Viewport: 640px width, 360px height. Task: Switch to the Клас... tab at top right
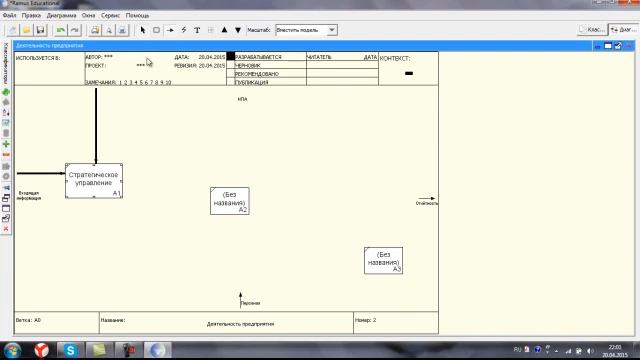coord(592,29)
